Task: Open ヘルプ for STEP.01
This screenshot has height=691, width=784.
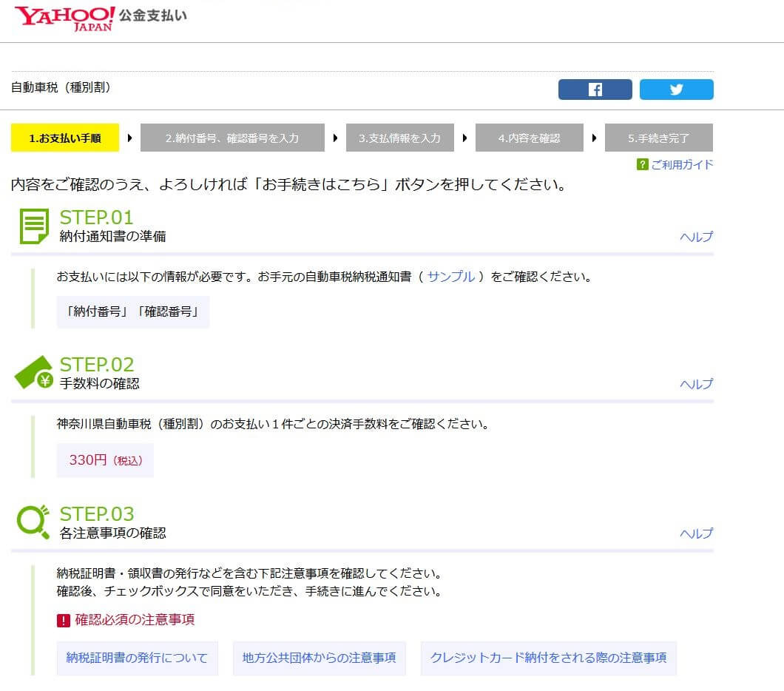Action: point(696,237)
